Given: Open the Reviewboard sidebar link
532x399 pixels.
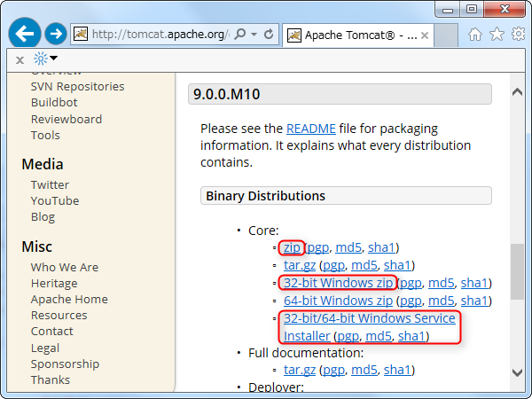Looking at the screenshot, I should pyautogui.click(x=66, y=119).
